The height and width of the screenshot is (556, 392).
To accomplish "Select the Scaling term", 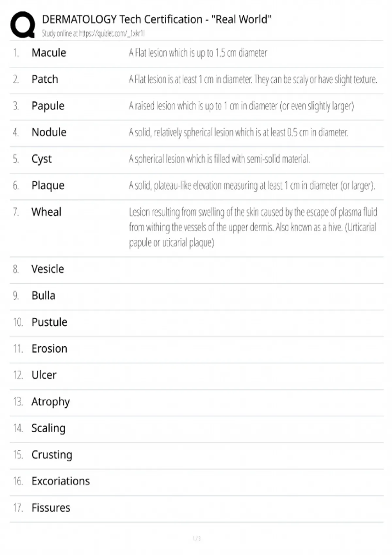I will pyautogui.click(x=48, y=428).
